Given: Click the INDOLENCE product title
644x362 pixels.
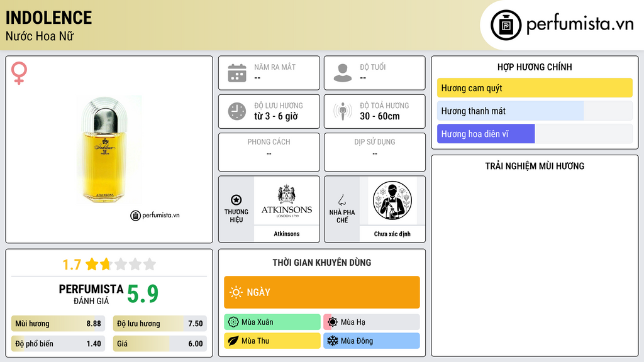Looking at the screenshot, I should 48,18.
